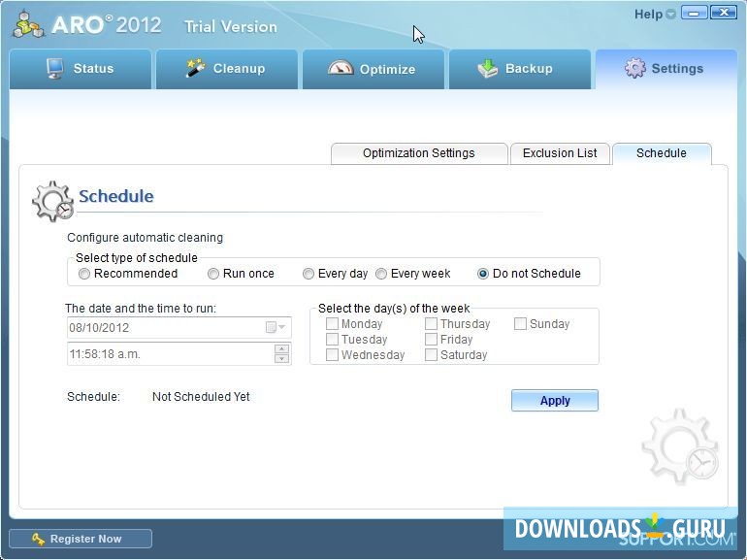
Task: Close the ARO 2012 window
Action: click(x=724, y=13)
